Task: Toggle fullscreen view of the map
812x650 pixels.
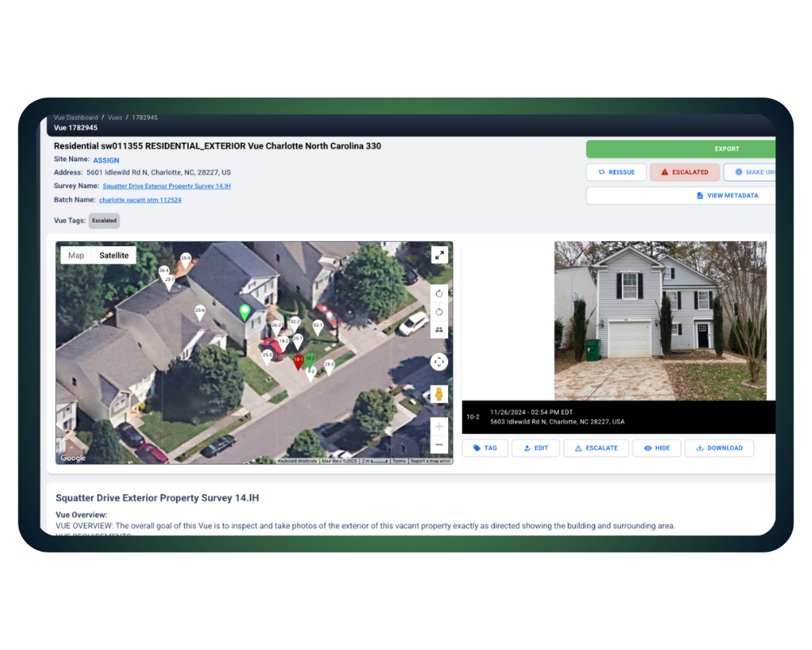Action: pyautogui.click(x=439, y=255)
